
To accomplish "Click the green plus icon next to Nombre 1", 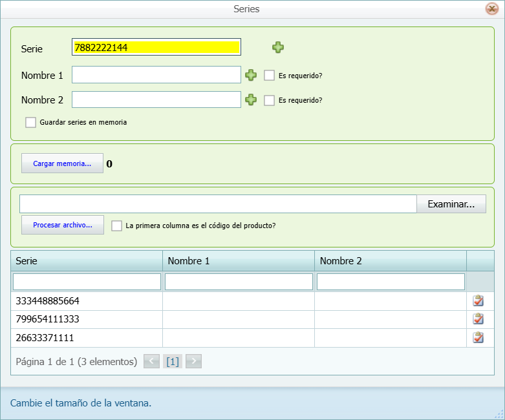I will [x=252, y=76].
